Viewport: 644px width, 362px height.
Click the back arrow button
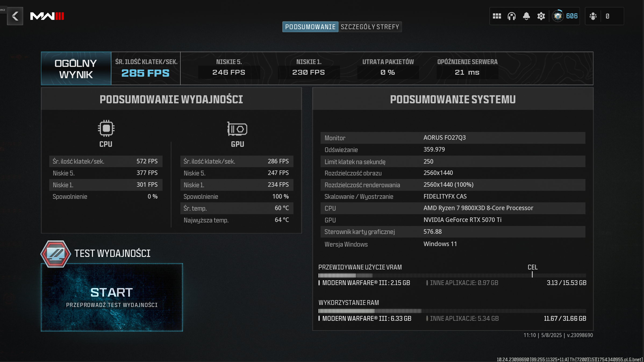(x=15, y=16)
